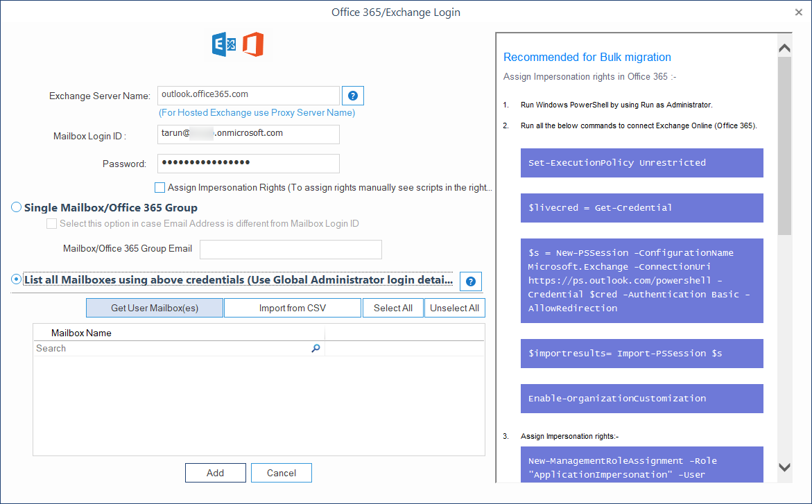Click the Cancel button

282,473
